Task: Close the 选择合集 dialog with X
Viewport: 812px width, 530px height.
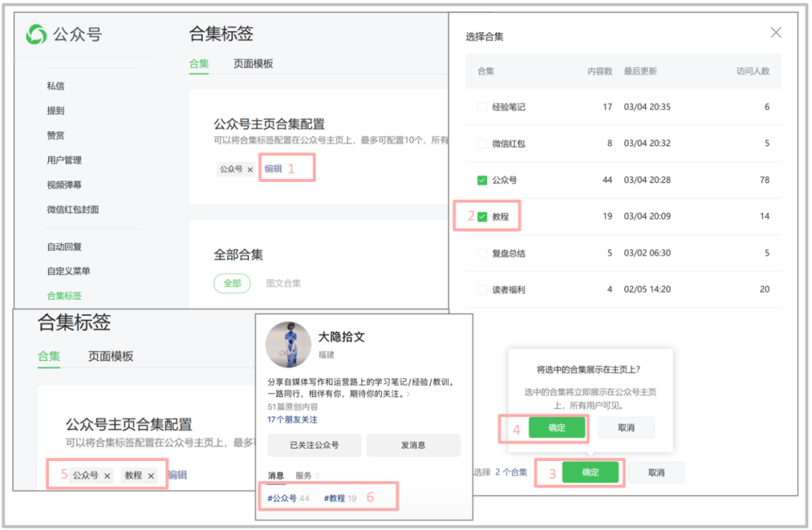Action: coord(775,32)
